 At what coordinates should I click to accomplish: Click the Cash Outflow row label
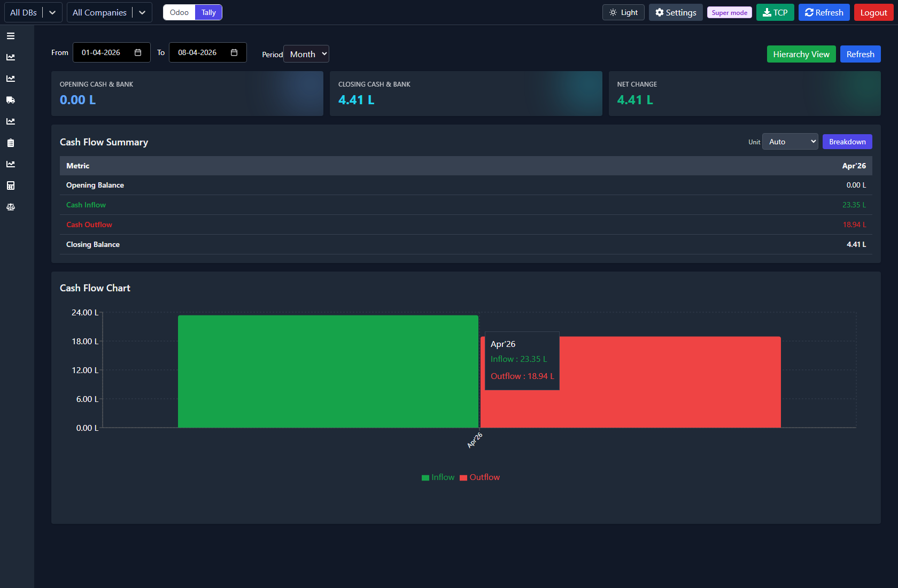click(89, 225)
